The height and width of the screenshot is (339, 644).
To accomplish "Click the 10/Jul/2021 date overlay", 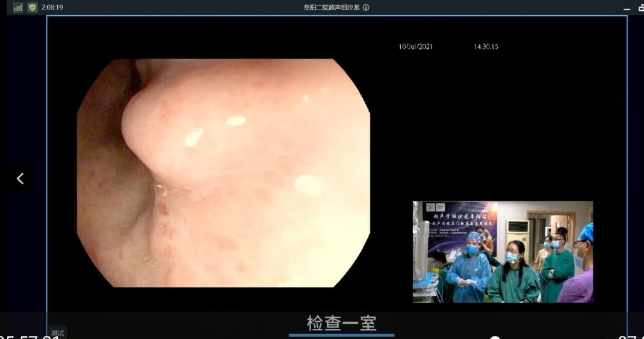I will point(416,47).
